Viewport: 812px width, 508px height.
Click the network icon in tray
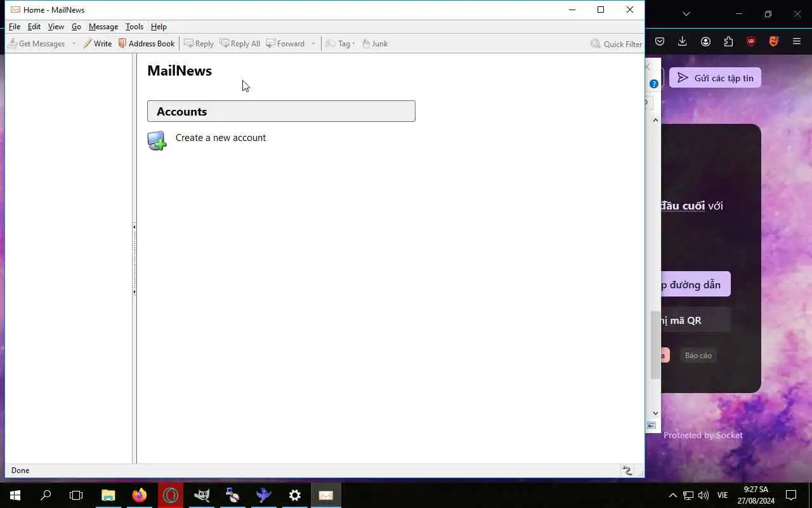[688, 495]
